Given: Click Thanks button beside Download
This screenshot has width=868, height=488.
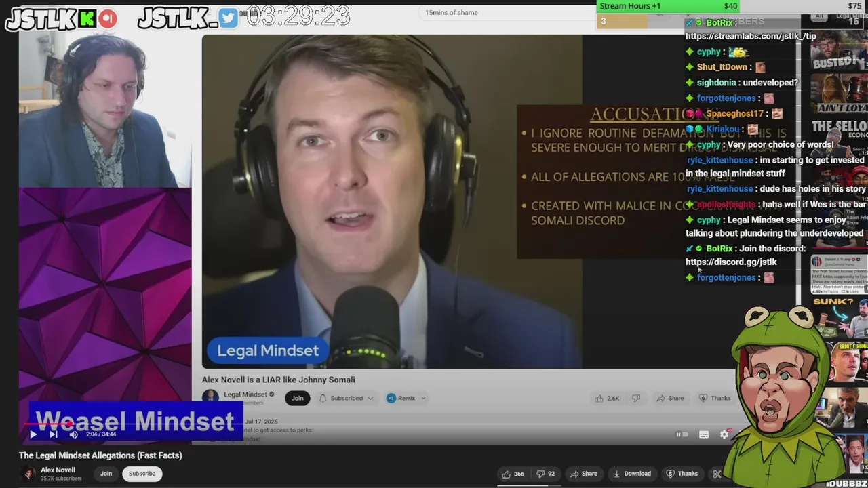Looking at the screenshot, I should [682, 474].
